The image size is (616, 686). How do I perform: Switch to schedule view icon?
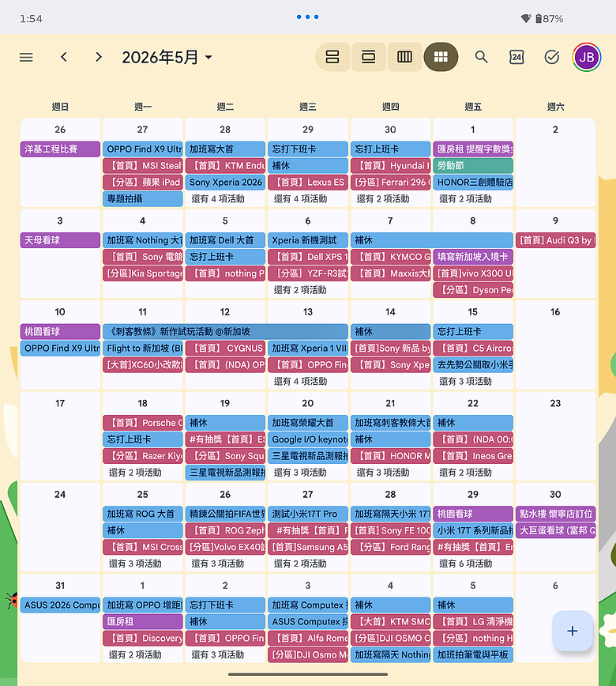332,57
